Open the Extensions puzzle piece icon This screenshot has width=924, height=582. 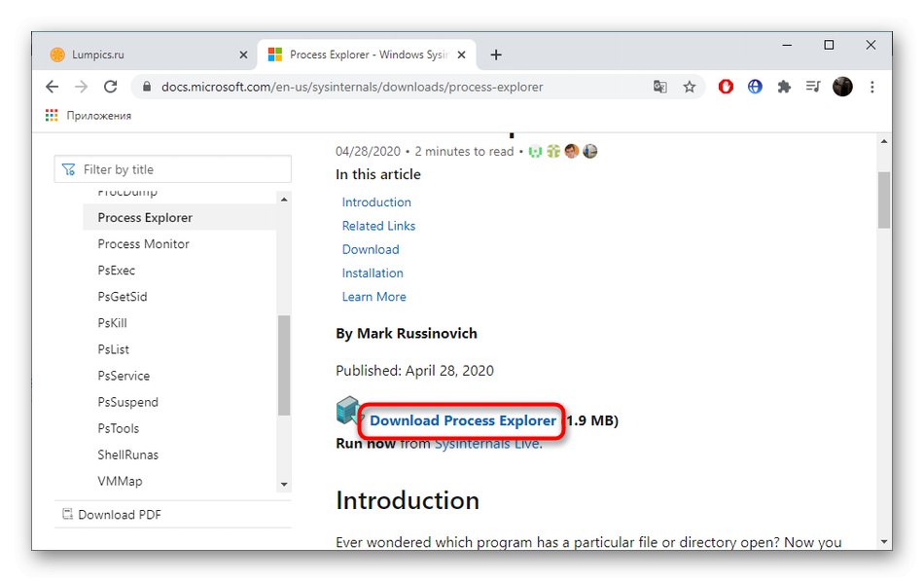click(x=784, y=87)
